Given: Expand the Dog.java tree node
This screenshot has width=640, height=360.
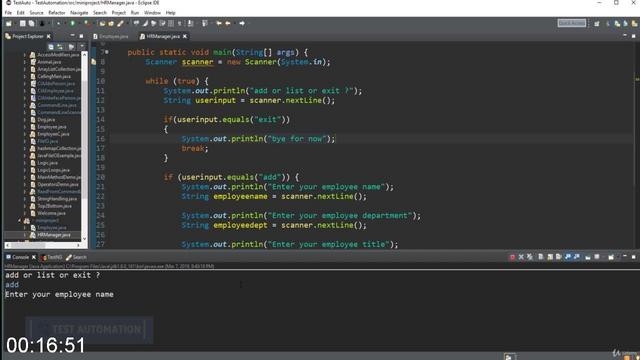Looking at the screenshot, I should click(x=25, y=120).
